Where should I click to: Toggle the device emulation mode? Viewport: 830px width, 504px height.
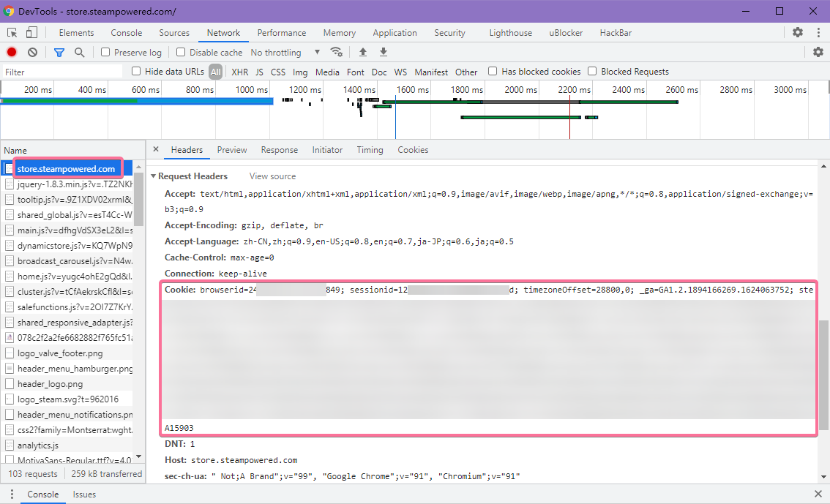[x=30, y=32]
